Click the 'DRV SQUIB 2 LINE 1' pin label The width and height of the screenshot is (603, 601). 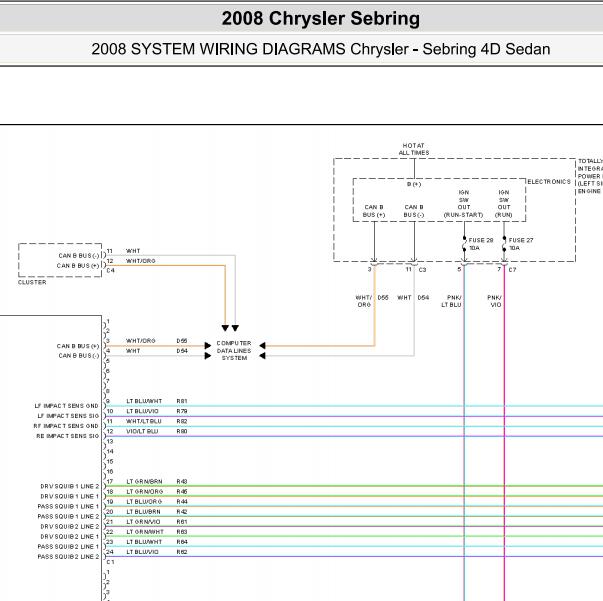[70, 536]
